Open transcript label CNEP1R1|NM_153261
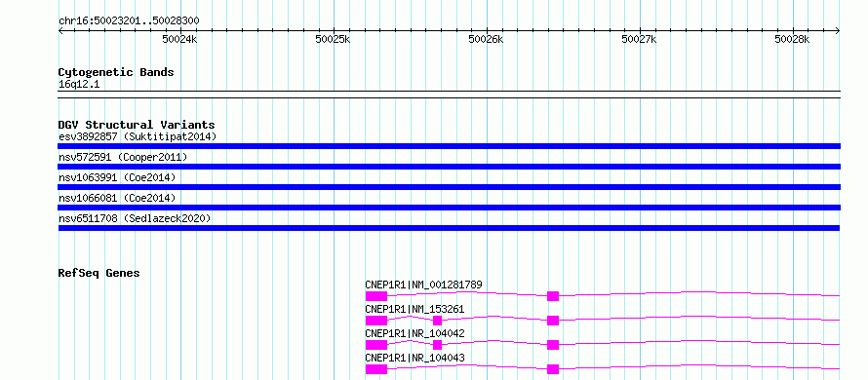Screen dimensions: 868x380 (x=414, y=309)
